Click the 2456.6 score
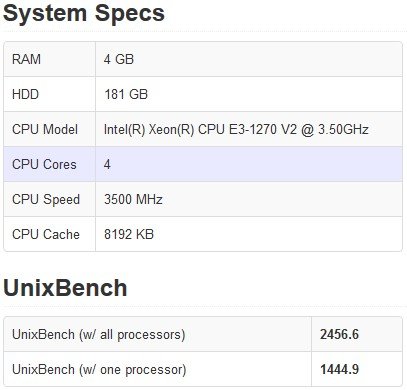The height and width of the screenshot is (390, 407). coord(339,334)
